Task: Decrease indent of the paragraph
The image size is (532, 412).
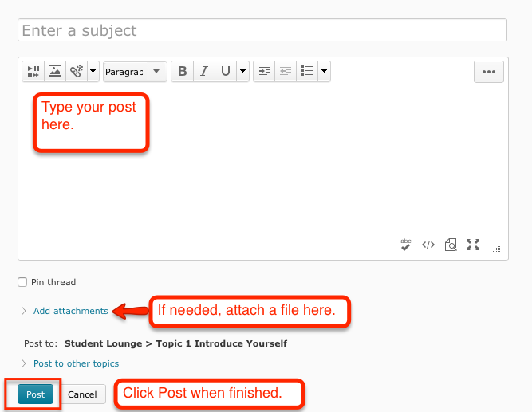Action: (x=286, y=72)
